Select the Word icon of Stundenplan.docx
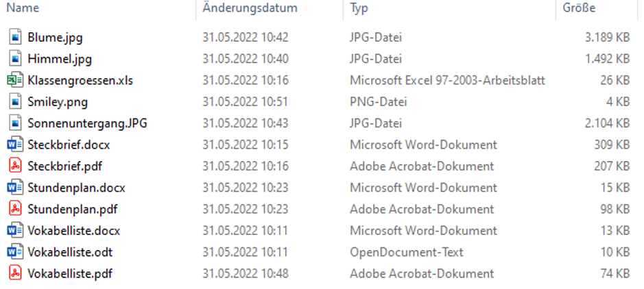 tap(15, 188)
